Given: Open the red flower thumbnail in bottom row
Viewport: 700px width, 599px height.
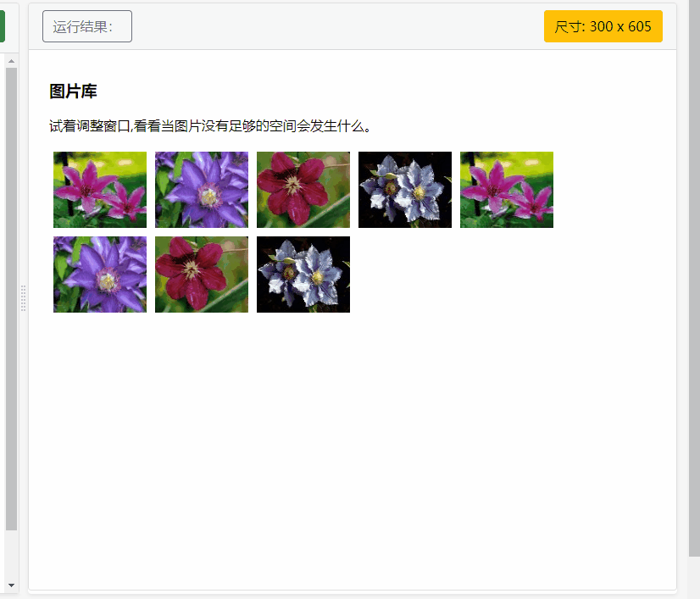Looking at the screenshot, I should click(x=201, y=274).
